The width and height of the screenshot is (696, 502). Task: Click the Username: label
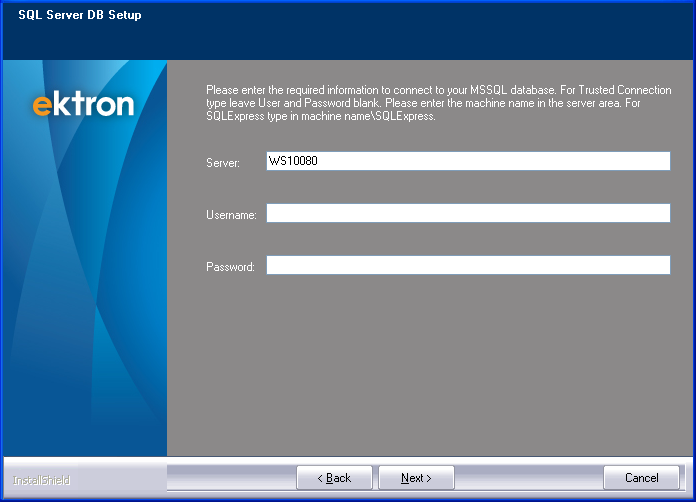[x=231, y=215]
